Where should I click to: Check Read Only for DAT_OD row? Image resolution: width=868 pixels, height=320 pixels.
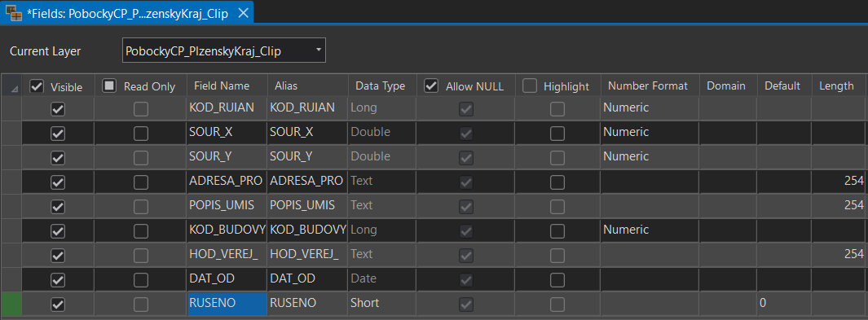(x=141, y=279)
